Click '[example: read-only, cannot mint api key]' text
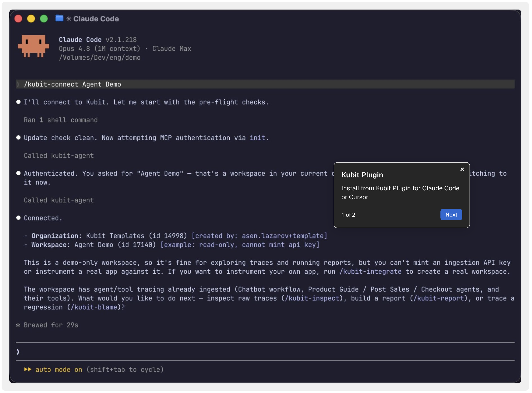This screenshot has height=393, width=532. click(x=240, y=245)
